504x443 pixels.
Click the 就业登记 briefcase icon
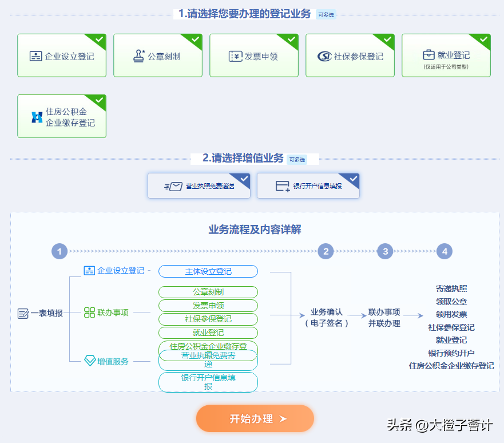point(428,54)
